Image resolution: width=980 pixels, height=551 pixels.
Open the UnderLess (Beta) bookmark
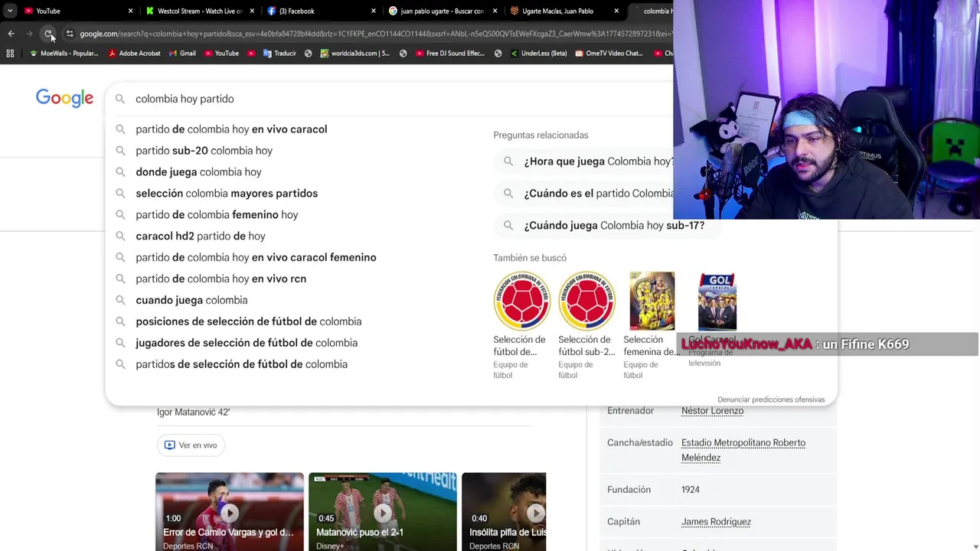click(538, 54)
